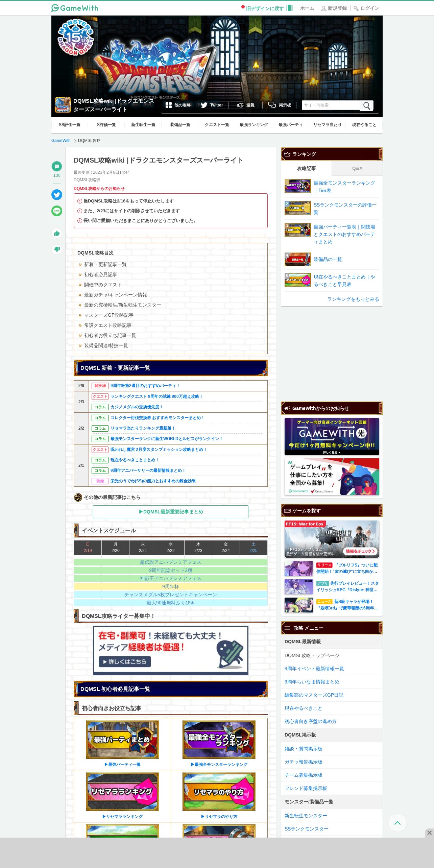434x868 pixels.
Task: Click ホーム in top header
Action: pos(307,8)
